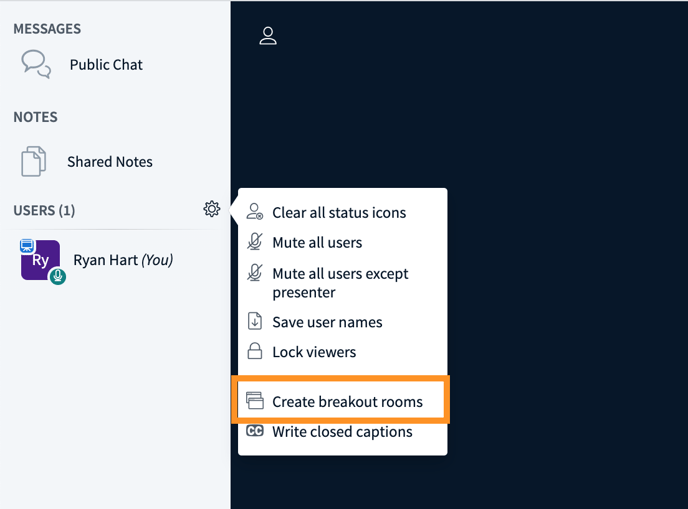Image resolution: width=688 pixels, height=509 pixels.
Task: Choose Save user names entry
Action: (x=327, y=322)
